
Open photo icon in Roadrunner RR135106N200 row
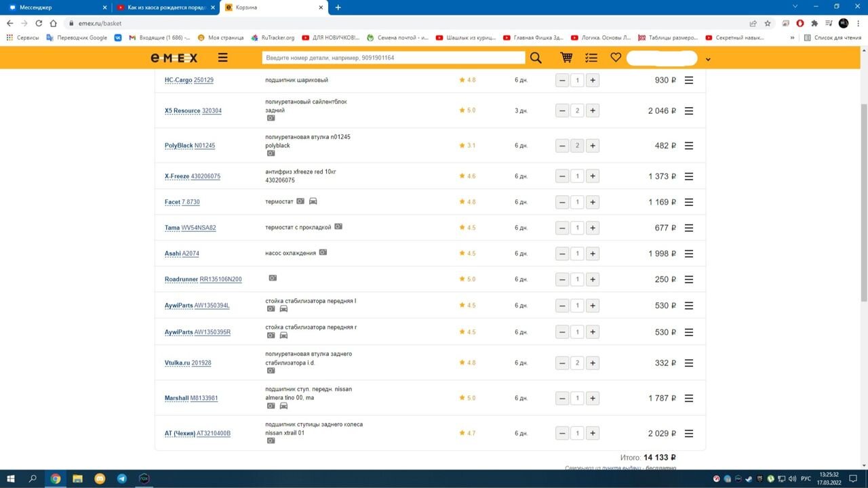click(x=273, y=278)
